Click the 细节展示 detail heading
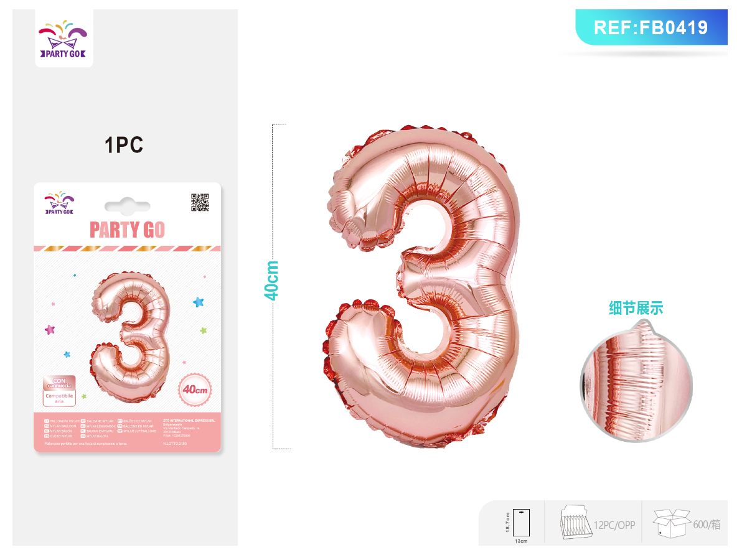The width and height of the screenshot is (747, 560). pyautogui.click(x=636, y=308)
